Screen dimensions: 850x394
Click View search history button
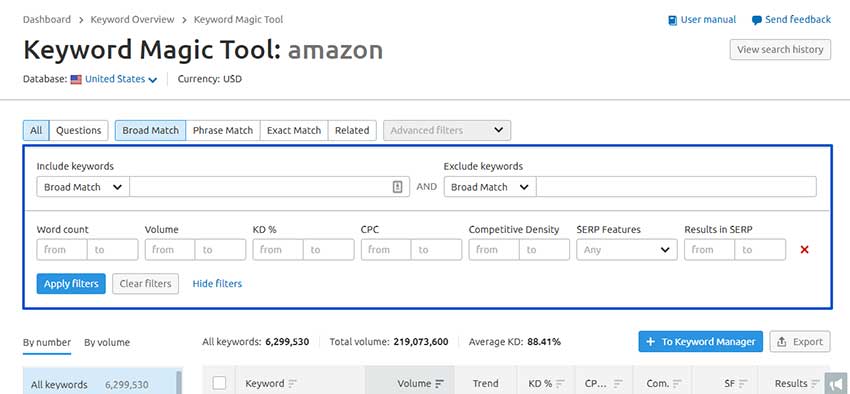(780, 49)
